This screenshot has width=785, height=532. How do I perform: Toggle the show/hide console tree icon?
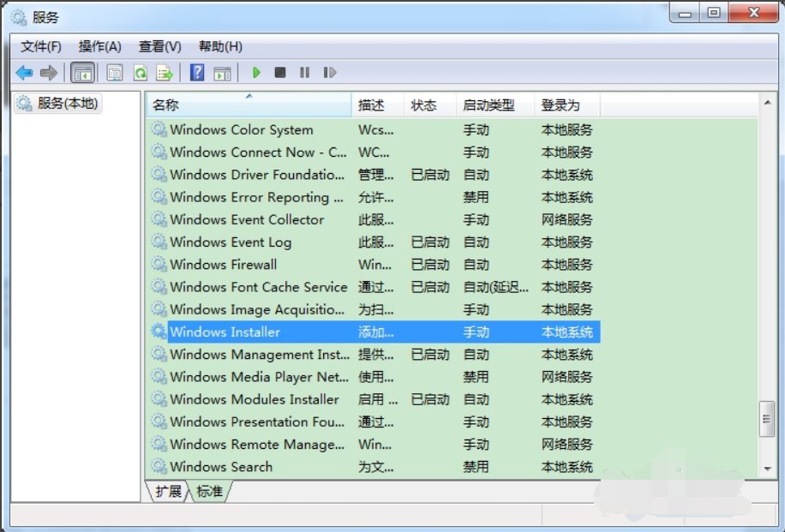pyautogui.click(x=82, y=73)
